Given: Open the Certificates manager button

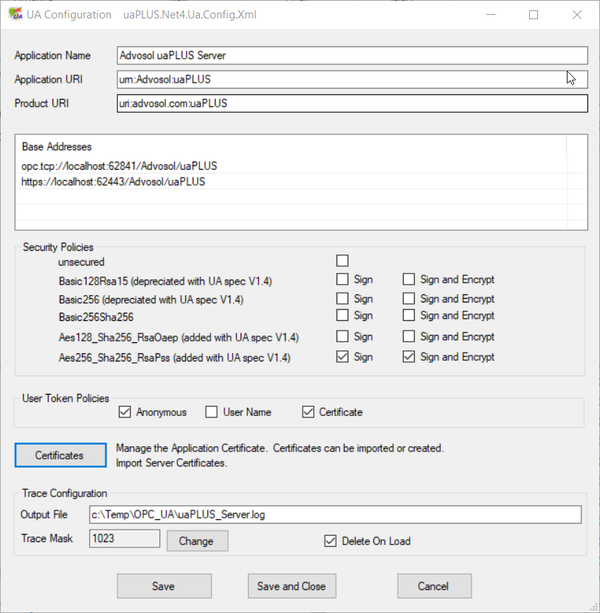Looking at the screenshot, I should 61,455.
